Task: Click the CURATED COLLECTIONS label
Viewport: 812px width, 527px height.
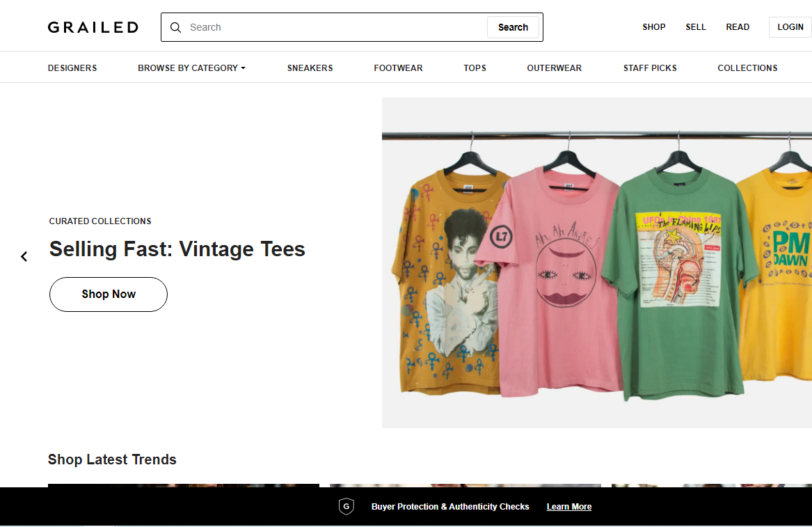Action: 100,221
